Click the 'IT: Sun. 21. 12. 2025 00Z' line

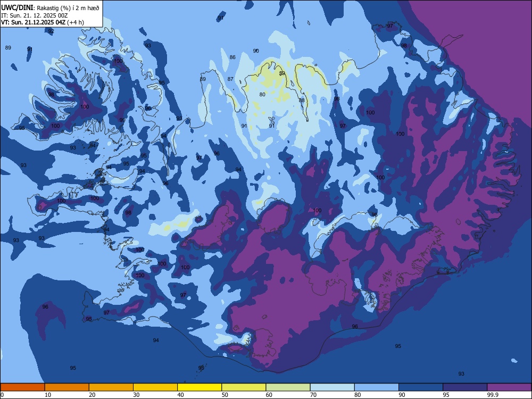click(x=34, y=15)
